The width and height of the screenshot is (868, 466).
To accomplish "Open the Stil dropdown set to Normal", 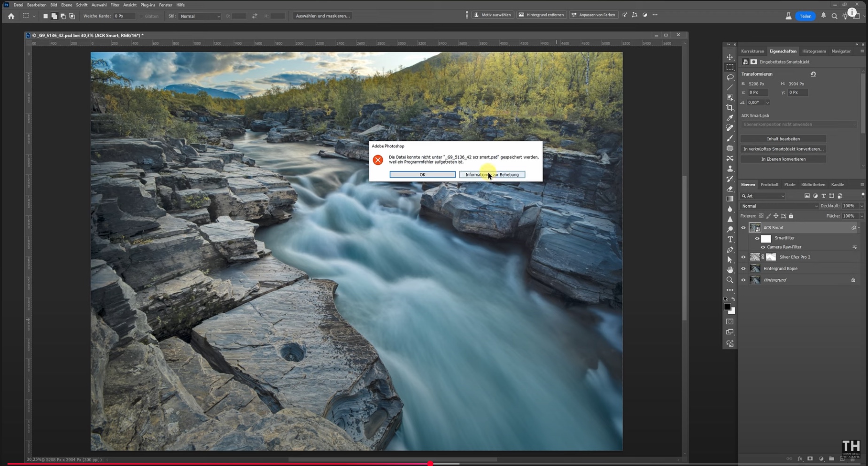I will point(201,16).
